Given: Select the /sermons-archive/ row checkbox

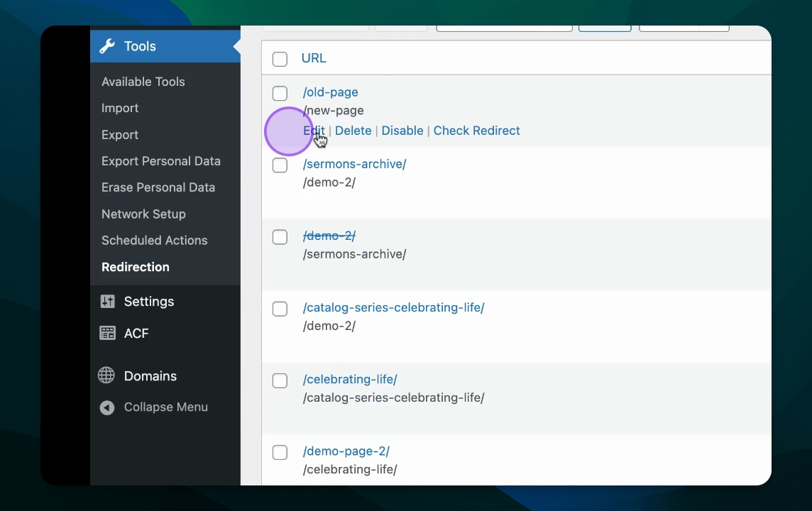Looking at the screenshot, I should [280, 165].
